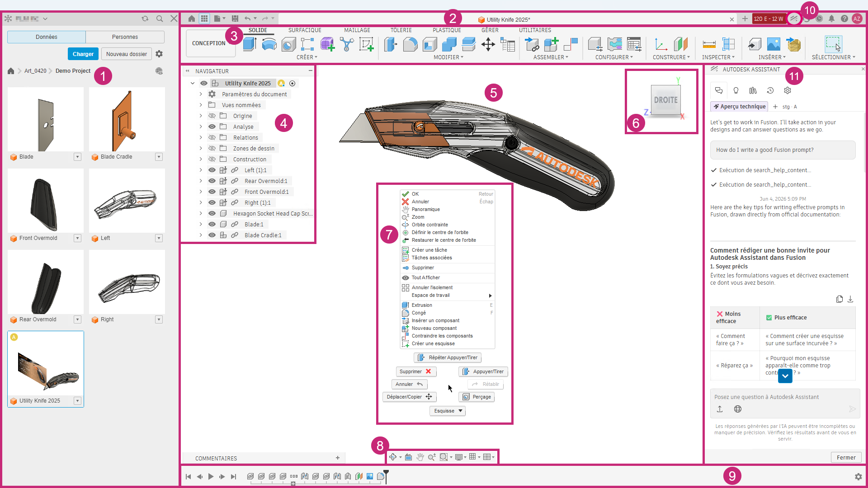Expand the Construction folder
This screenshot has height=488, width=868.
[201, 159]
